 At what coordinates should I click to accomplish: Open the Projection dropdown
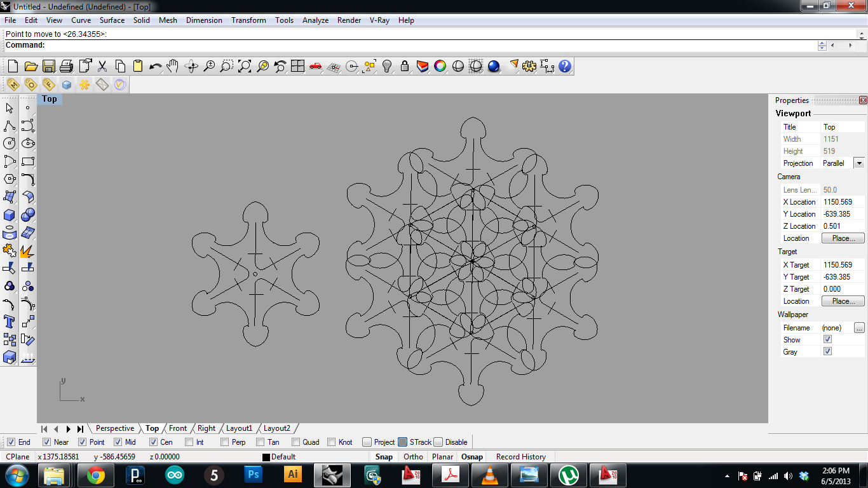point(858,163)
